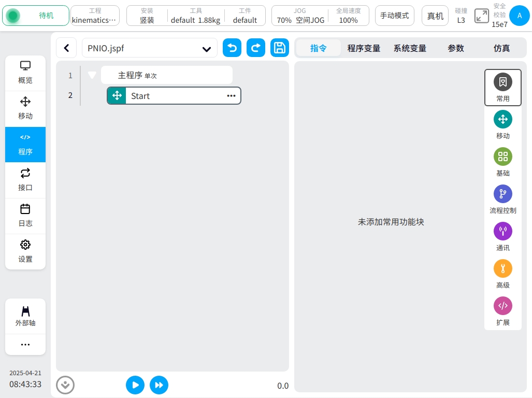The height and width of the screenshot is (398, 532).
Task: Collapse the 主程序 tree node
Action: [92, 75]
